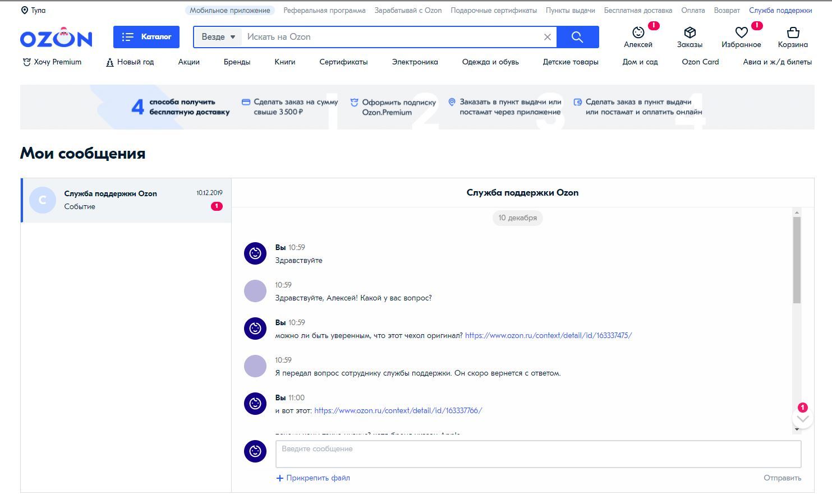Click chat scrollbar up arrow
The height and width of the screenshot is (504, 832).
[x=797, y=212]
